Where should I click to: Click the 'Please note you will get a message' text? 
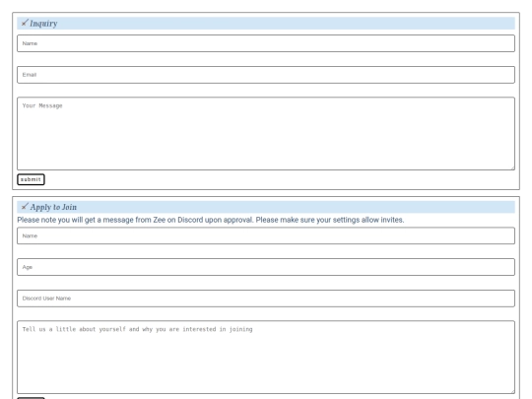click(x=211, y=220)
